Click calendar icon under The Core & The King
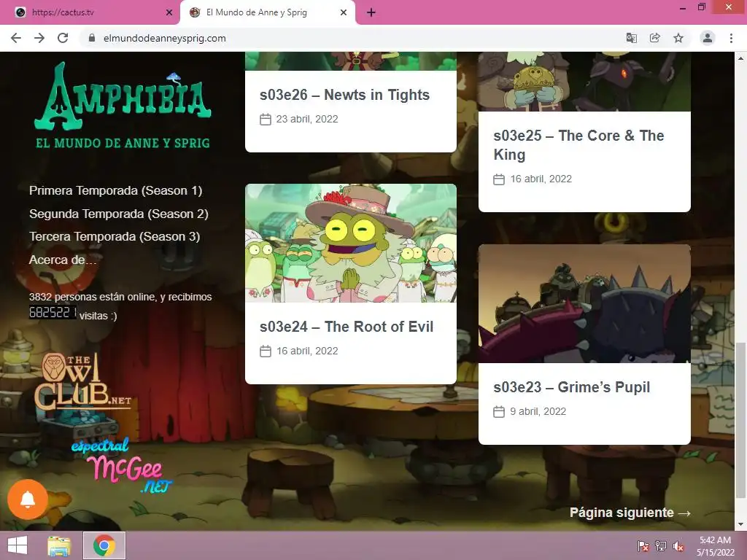 499,179
